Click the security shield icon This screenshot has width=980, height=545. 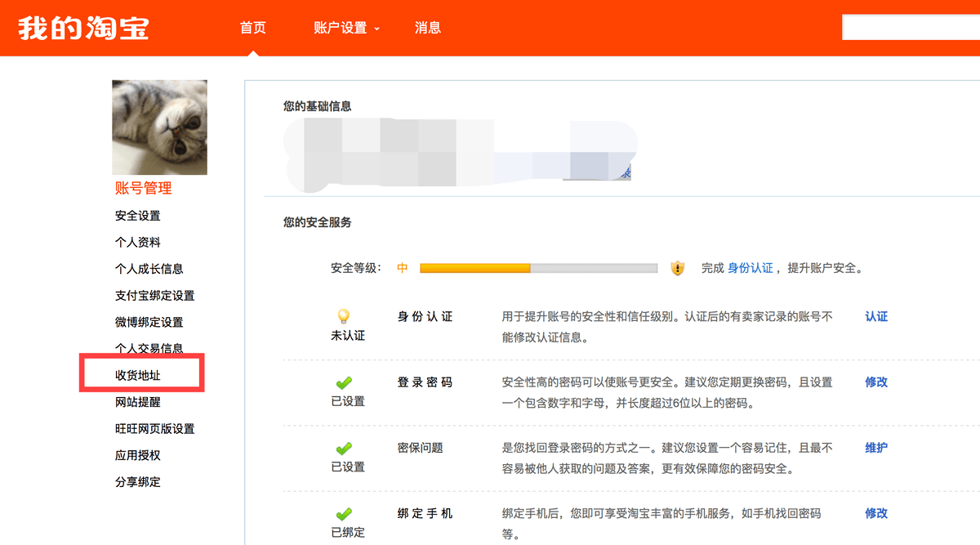coord(678,268)
